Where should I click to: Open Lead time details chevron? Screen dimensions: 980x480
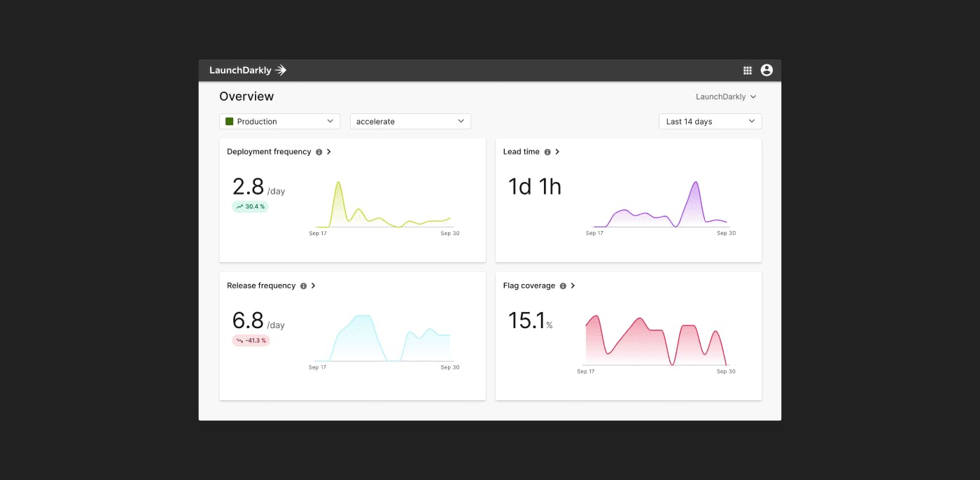pos(557,152)
